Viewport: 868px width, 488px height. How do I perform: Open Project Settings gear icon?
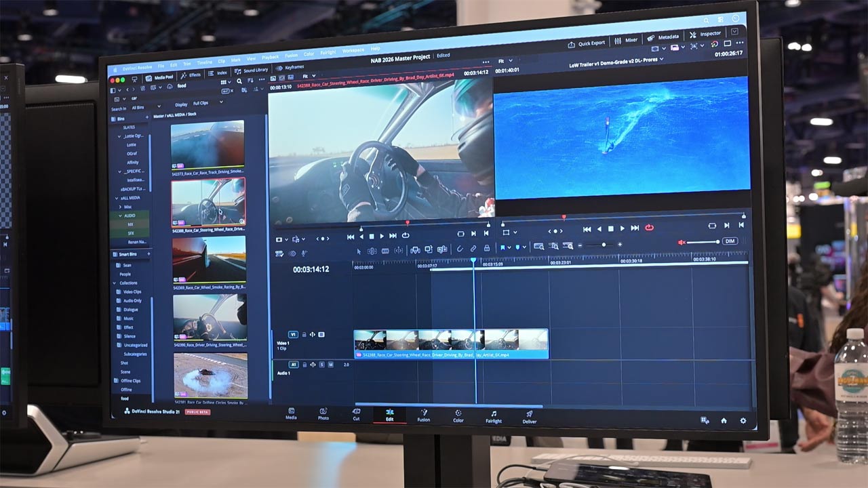(x=743, y=421)
